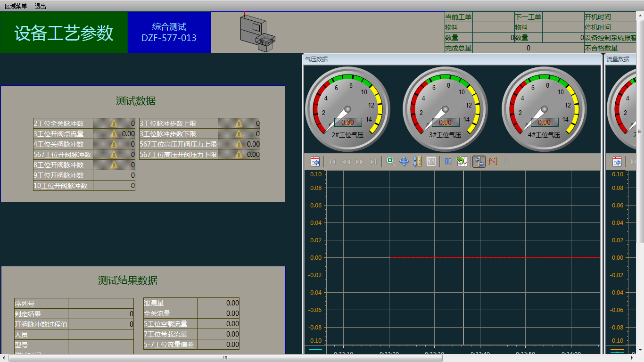This screenshot has height=362, width=644.
Task: Click the 流量数据 window title bar
Action: coord(621,59)
